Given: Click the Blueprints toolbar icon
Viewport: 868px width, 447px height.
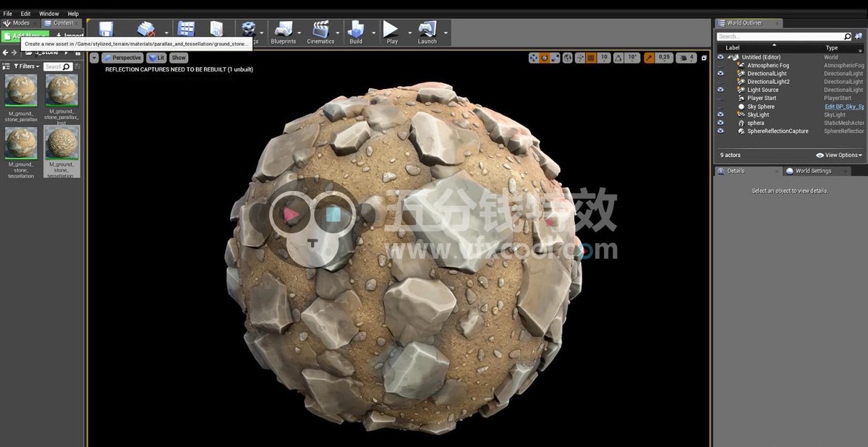Looking at the screenshot, I should (284, 33).
